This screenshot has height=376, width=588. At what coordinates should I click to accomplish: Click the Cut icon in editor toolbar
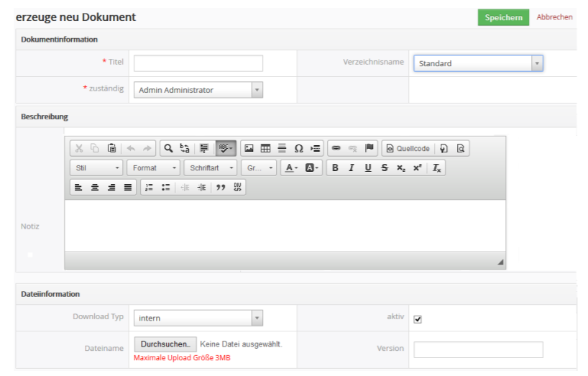[x=79, y=148]
